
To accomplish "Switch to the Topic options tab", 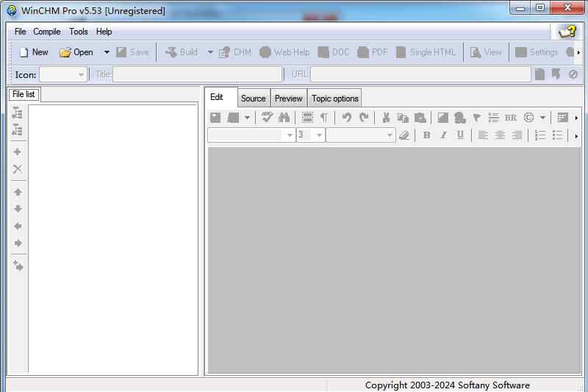I will tap(335, 99).
